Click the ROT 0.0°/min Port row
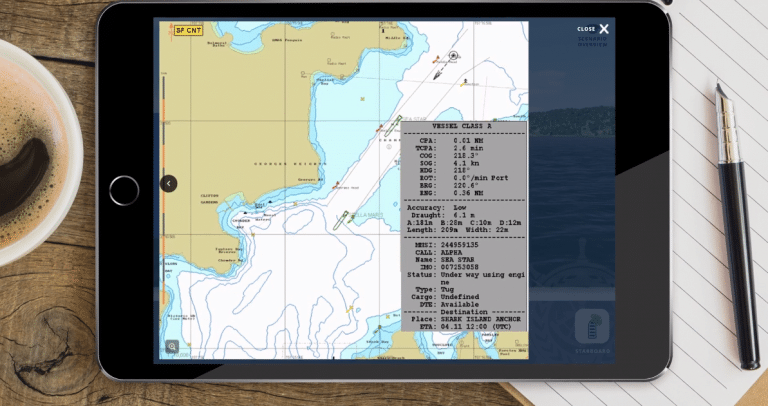The image size is (768, 406). pyautogui.click(x=464, y=178)
